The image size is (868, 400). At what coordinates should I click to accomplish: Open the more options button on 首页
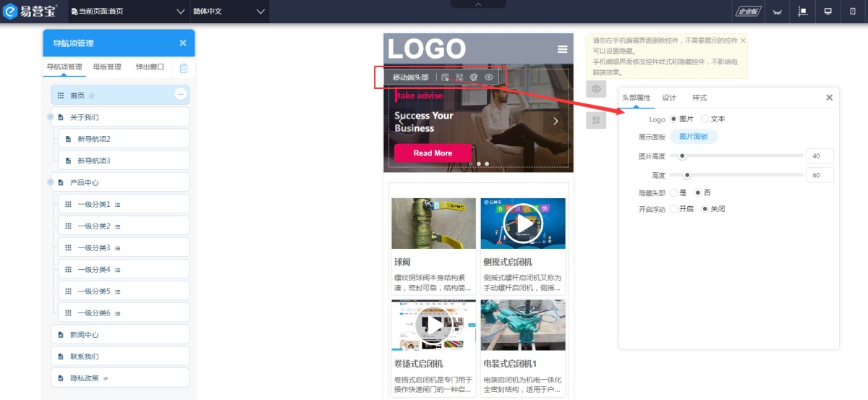(x=181, y=94)
